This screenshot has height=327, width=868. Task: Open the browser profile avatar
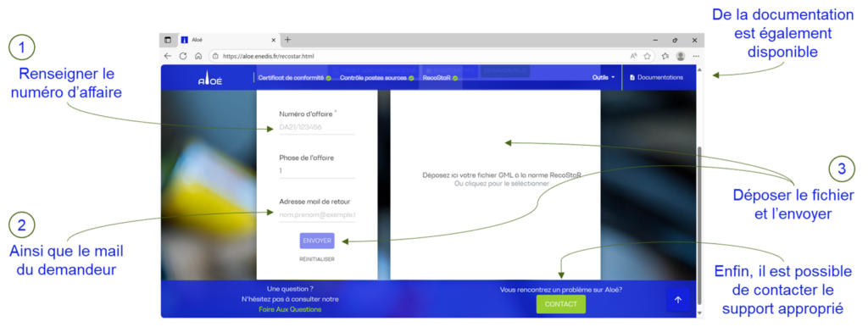(681, 56)
